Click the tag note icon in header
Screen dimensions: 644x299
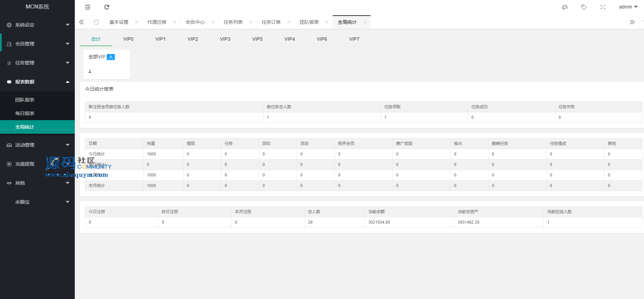pyautogui.click(x=584, y=7)
